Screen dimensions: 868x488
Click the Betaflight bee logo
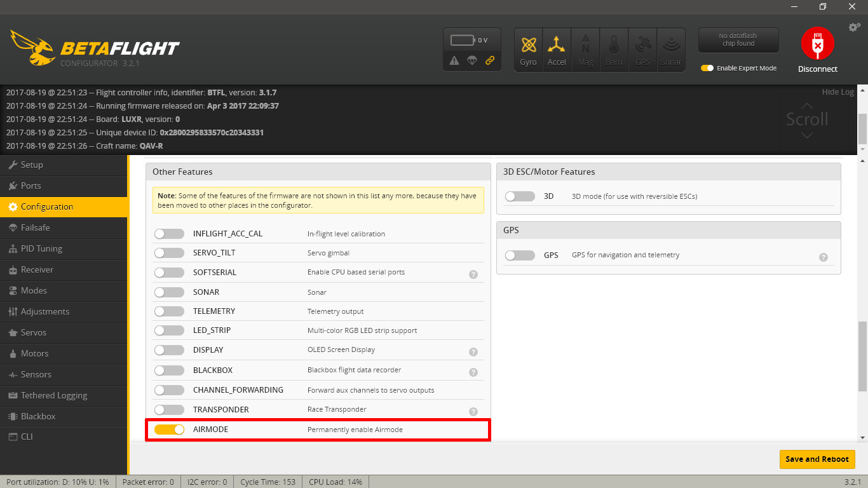pos(32,48)
